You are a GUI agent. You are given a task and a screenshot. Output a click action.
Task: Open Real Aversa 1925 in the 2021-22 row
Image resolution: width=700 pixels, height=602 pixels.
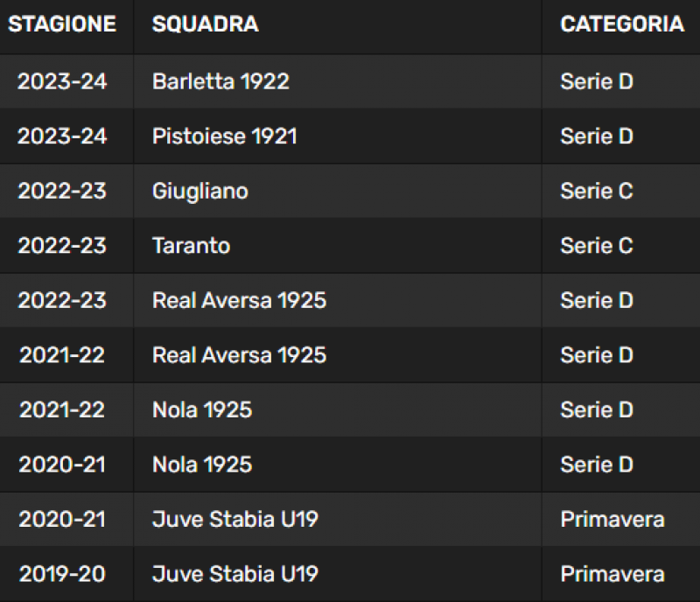(x=239, y=355)
